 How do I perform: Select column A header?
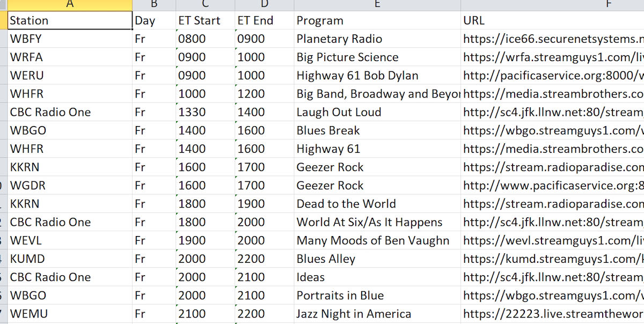pos(70,5)
